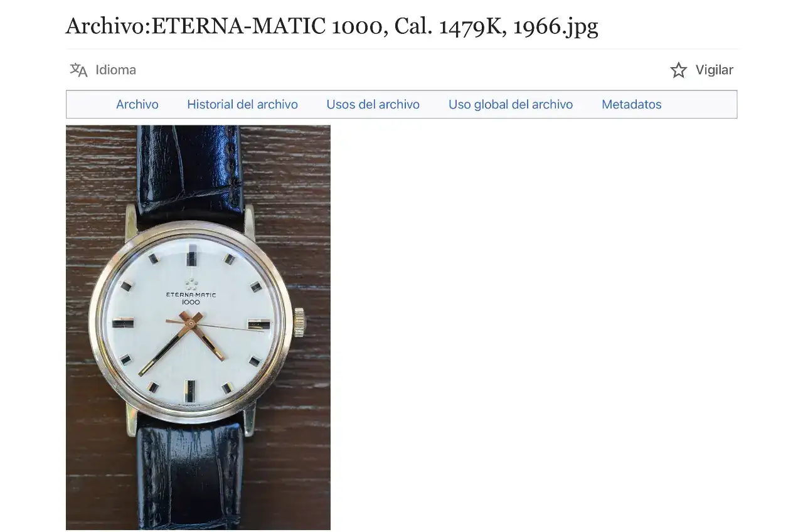
Task: Click the ETERNA-MATIC 1000 page title heading
Action: [332, 26]
